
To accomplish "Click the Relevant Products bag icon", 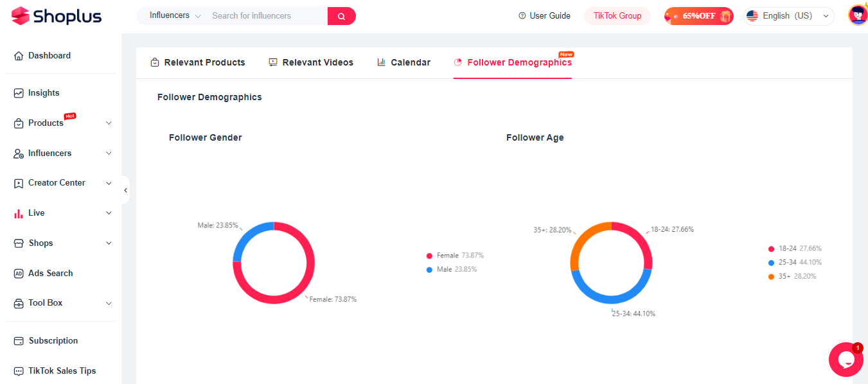I will (x=155, y=62).
